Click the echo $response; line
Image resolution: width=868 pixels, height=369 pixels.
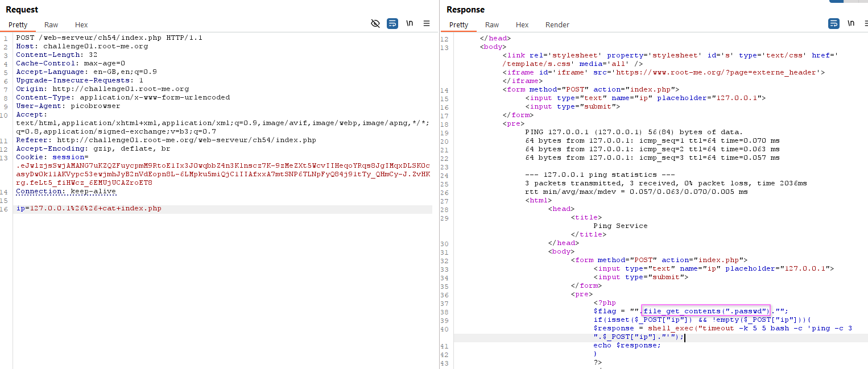627,345
